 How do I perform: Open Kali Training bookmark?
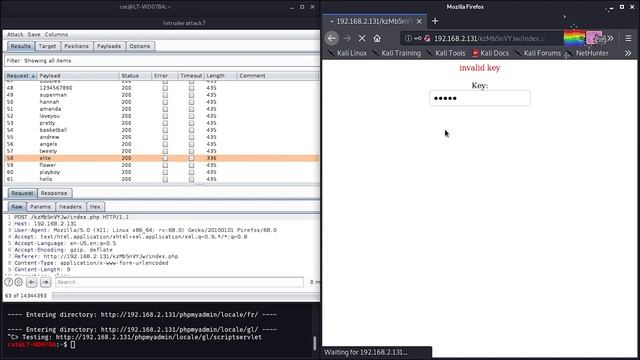point(397,53)
